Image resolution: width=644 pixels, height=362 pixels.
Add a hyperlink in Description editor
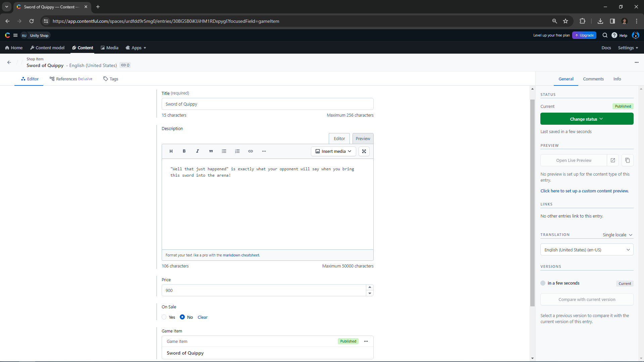(x=251, y=151)
